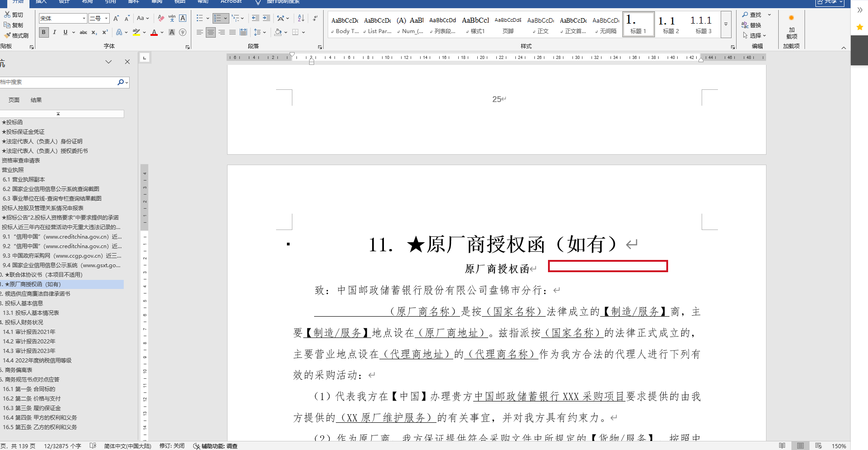The image size is (868, 450).
Task: Click Replace (替换) in the editing group
Action: [x=752, y=25]
